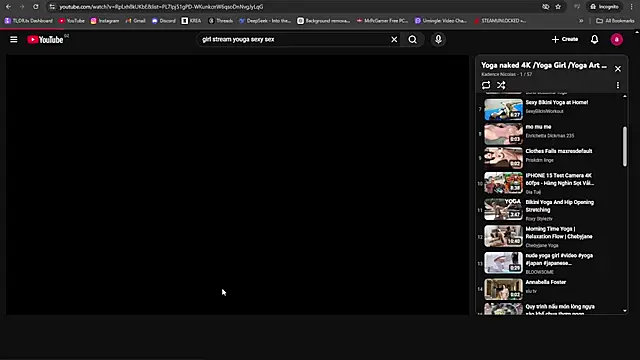Close the playlist panel
This screenshot has width=640, height=360.
tap(618, 69)
